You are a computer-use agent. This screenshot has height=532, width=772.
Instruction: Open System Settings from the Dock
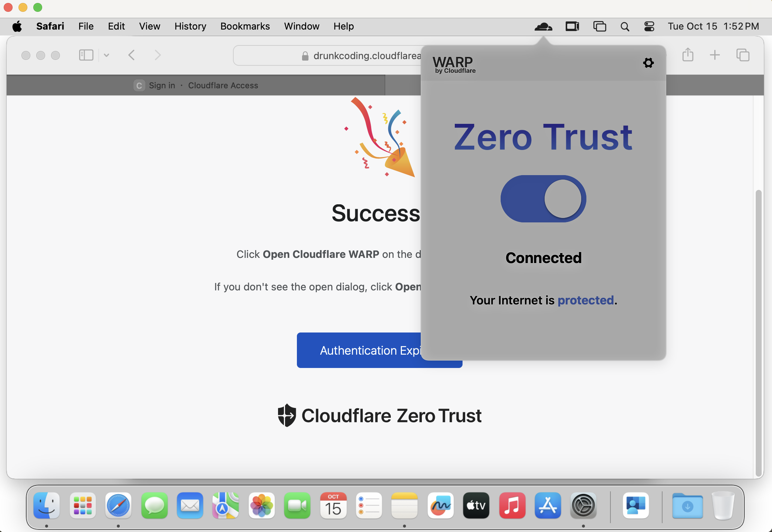(x=583, y=505)
